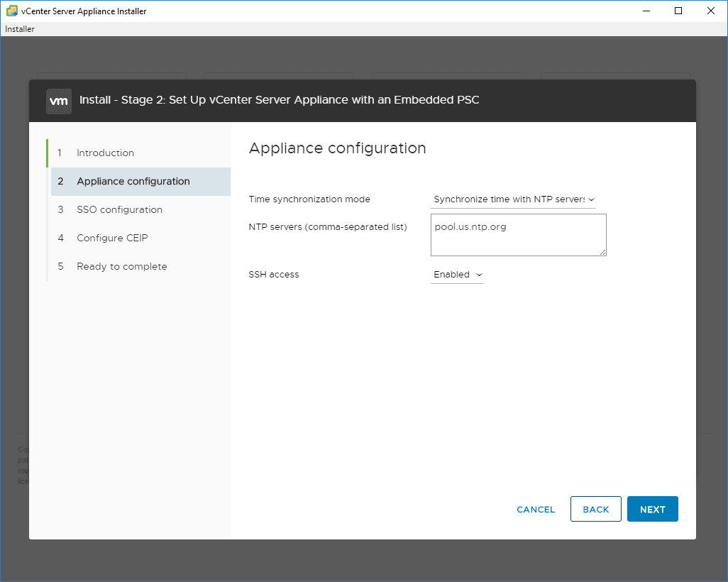The height and width of the screenshot is (582, 728).
Task: Select the Configure CEIP step
Action: tap(112, 238)
